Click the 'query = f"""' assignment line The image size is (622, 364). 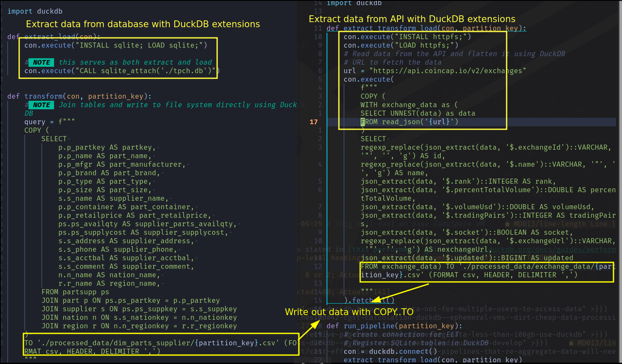pyautogui.click(x=49, y=122)
